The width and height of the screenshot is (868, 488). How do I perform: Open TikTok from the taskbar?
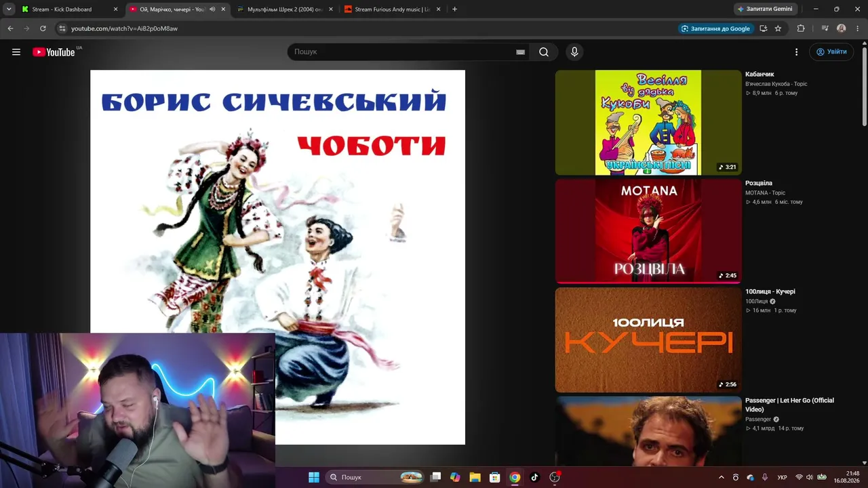coord(534,477)
